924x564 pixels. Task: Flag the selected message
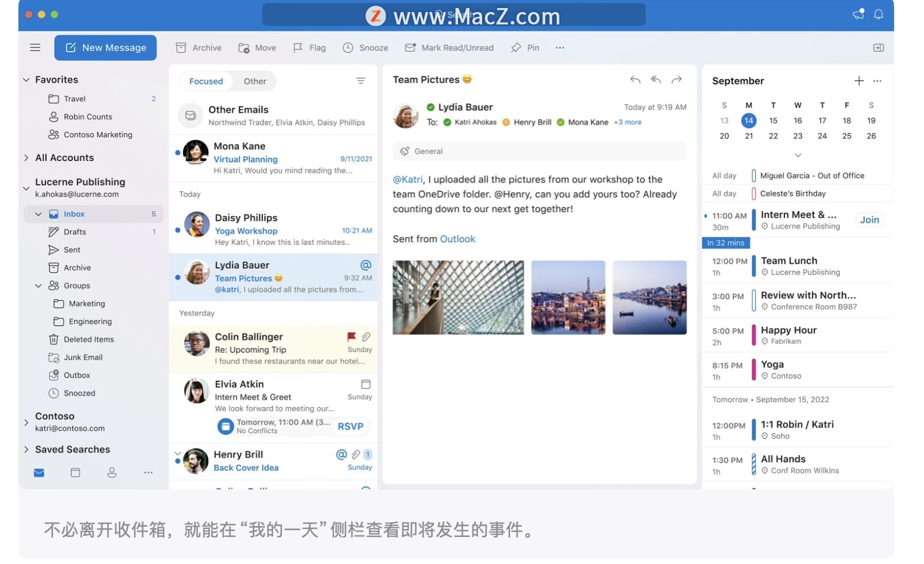click(x=309, y=48)
